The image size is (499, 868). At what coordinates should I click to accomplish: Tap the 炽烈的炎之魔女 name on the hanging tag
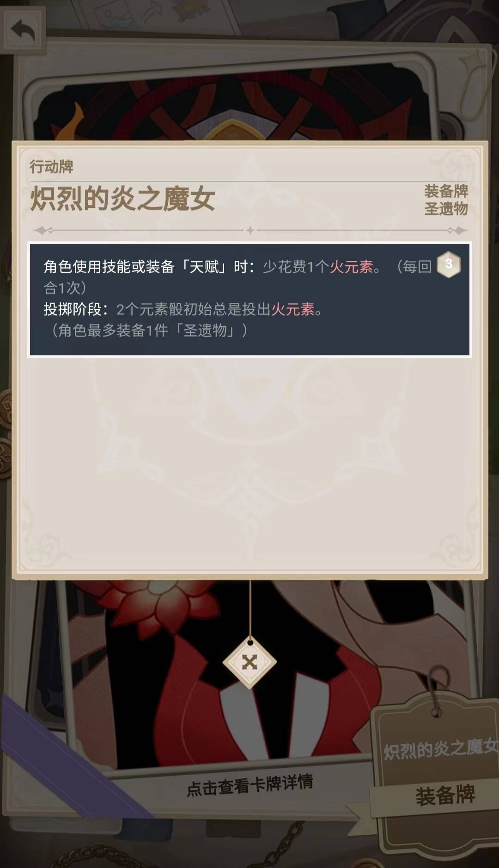441,749
